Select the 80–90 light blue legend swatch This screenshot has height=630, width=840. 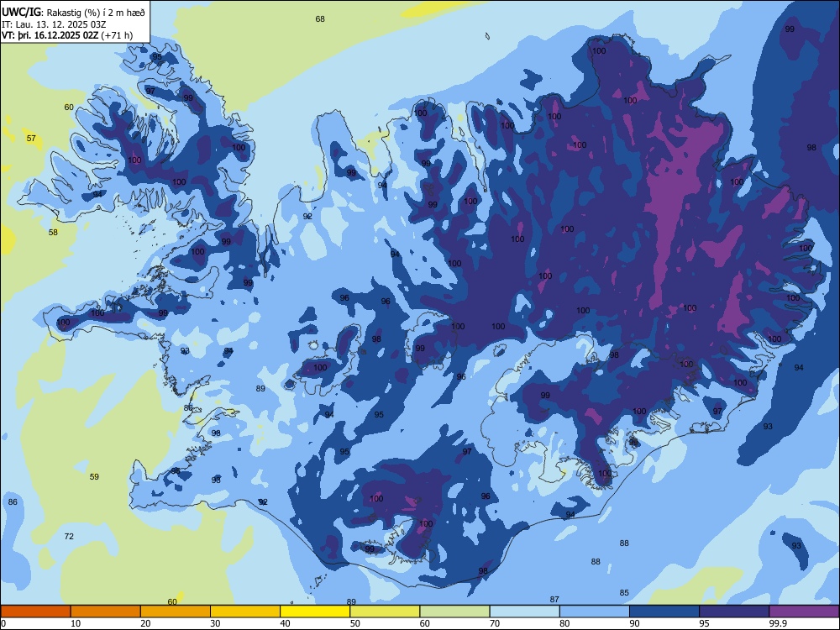coord(595,612)
